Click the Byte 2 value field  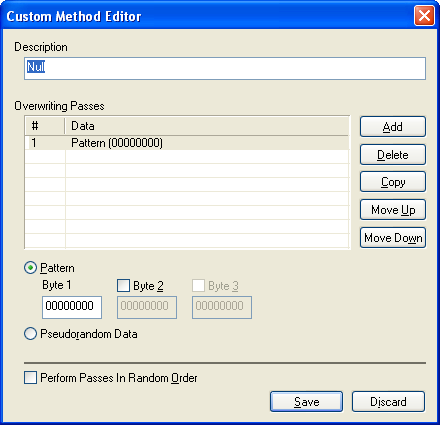[x=147, y=307]
